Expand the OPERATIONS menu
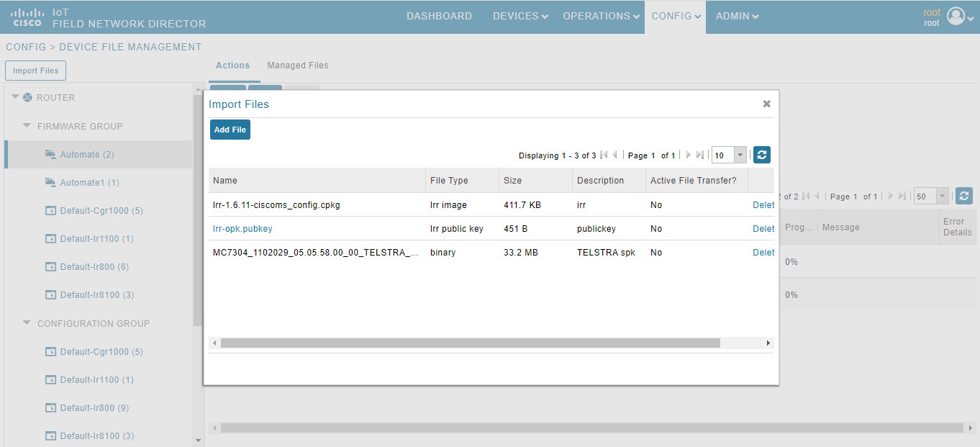Screen dimensions: 980x447 pyautogui.click(x=602, y=16)
